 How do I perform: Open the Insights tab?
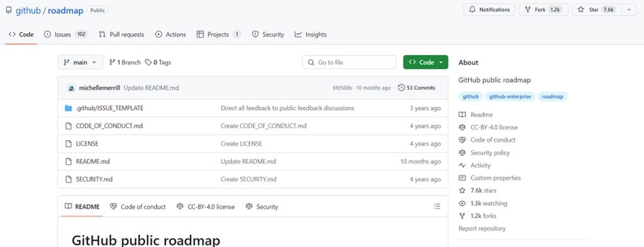(311, 35)
